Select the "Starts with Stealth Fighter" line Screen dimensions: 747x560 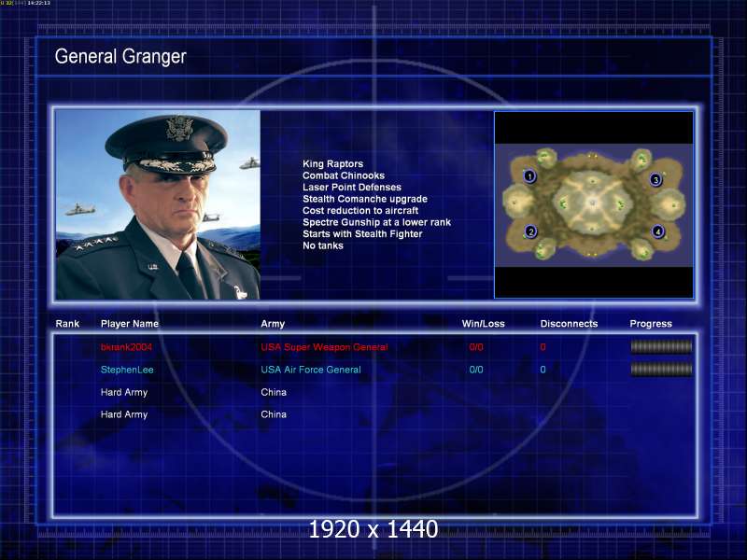pos(362,234)
